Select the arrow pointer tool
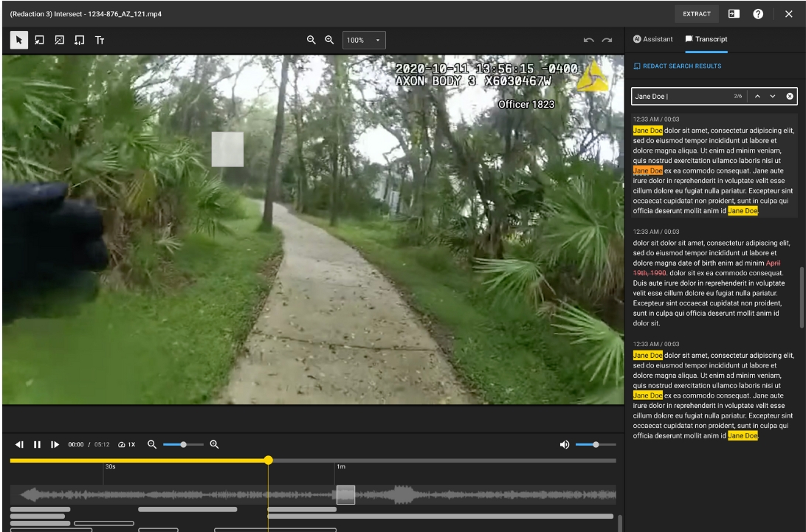The height and width of the screenshot is (532, 806). pos(20,41)
